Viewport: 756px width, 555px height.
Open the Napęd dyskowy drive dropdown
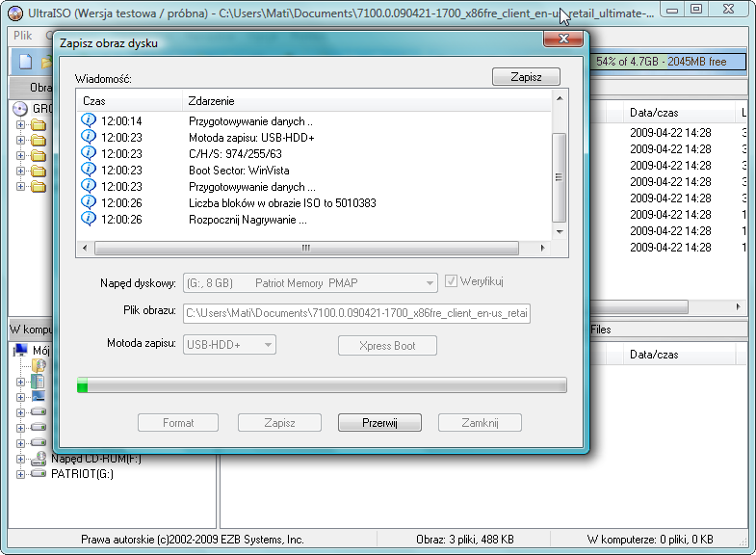[x=430, y=283]
